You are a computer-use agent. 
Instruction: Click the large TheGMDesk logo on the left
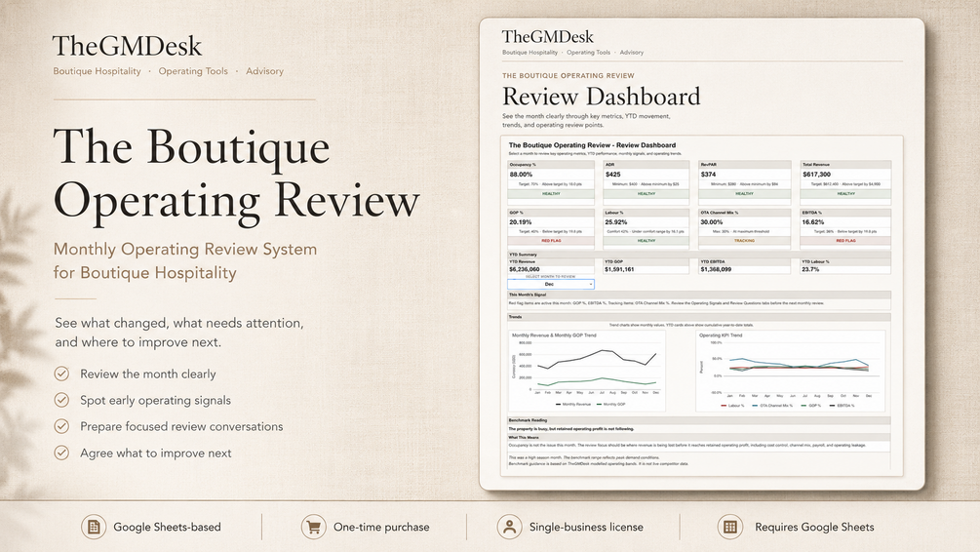point(127,46)
